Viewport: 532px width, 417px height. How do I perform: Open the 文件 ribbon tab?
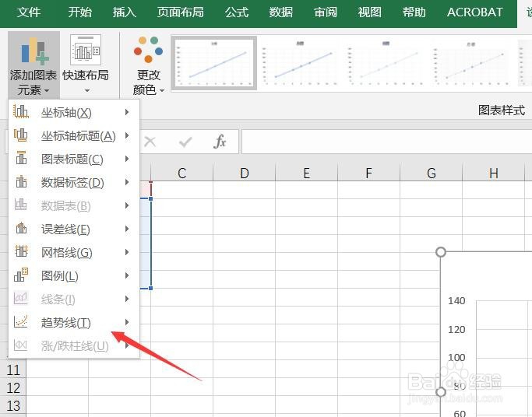(x=29, y=12)
